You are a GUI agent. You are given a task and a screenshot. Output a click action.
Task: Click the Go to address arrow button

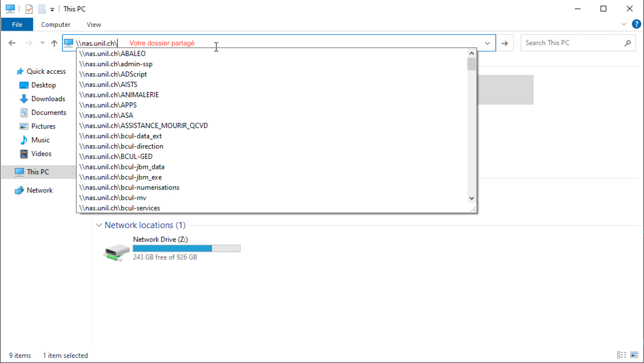coord(505,43)
